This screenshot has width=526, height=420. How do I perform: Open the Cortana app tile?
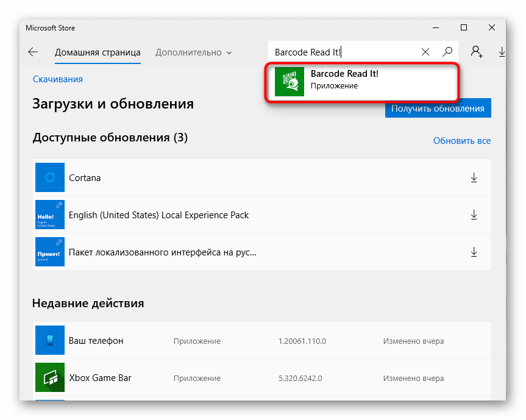(50, 177)
